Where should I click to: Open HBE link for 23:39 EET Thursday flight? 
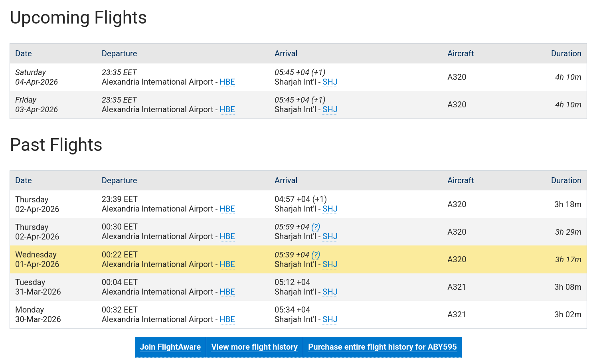tap(227, 209)
